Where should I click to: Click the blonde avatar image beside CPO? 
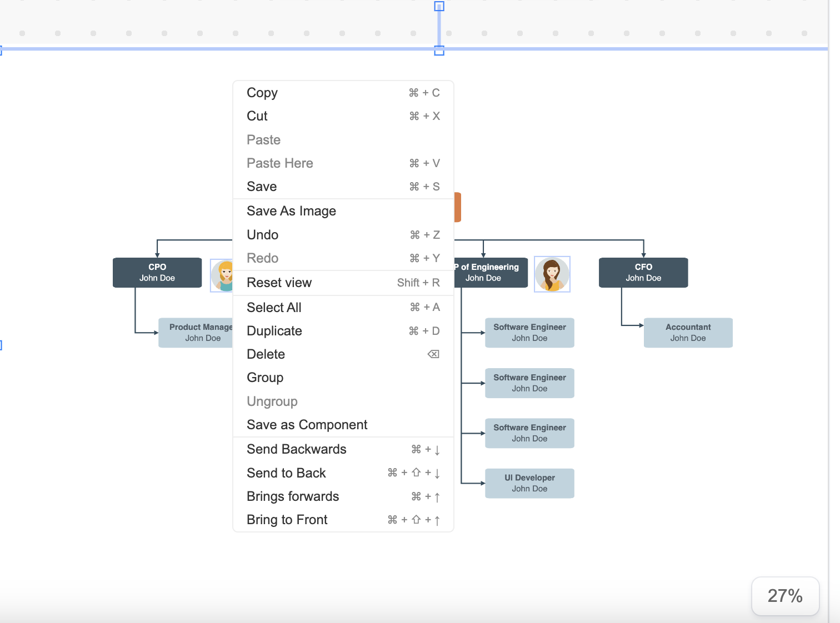click(x=222, y=275)
